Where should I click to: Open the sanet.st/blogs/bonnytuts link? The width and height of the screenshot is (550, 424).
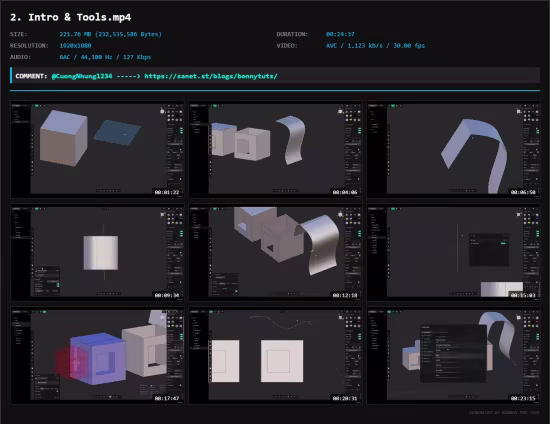210,76
